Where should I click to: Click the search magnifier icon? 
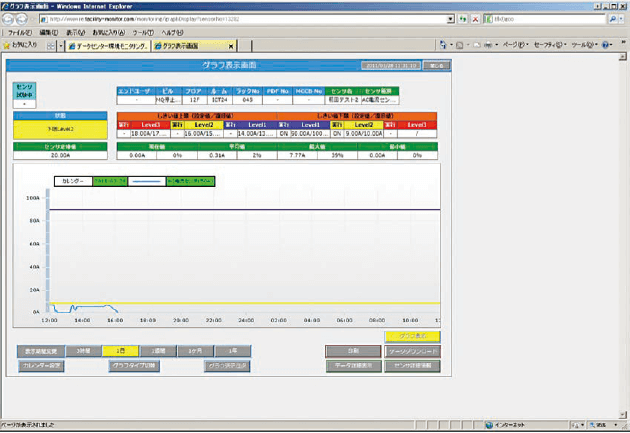click(x=616, y=18)
